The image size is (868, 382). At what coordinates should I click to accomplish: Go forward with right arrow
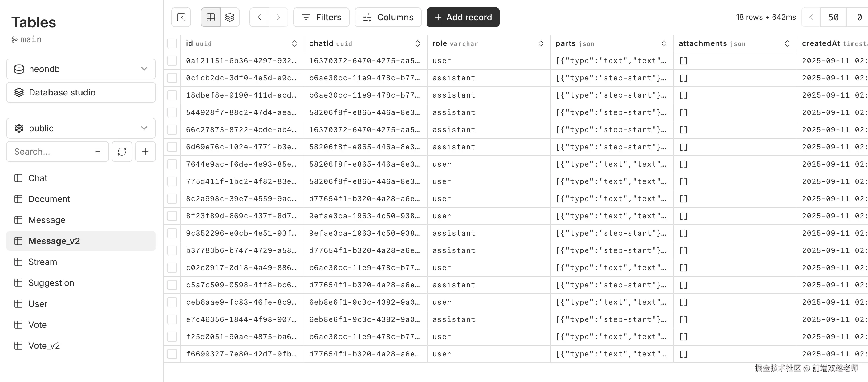pyautogui.click(x=278, y=17)
